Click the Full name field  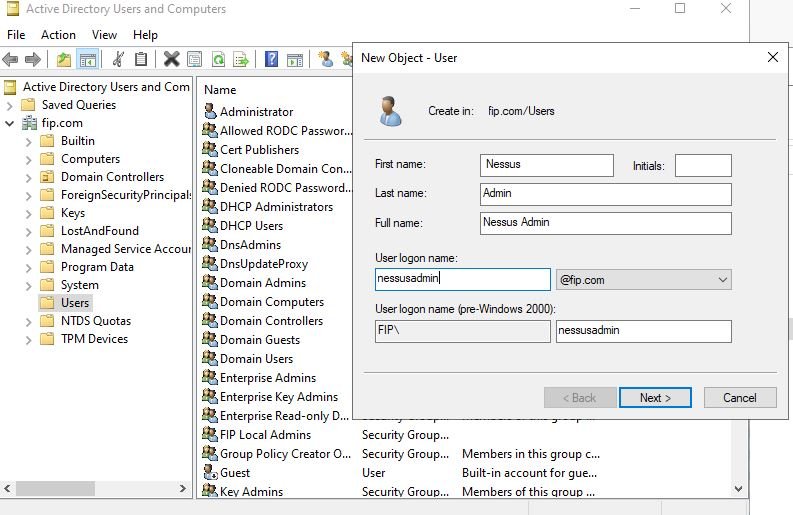click(x=605, y=223)
